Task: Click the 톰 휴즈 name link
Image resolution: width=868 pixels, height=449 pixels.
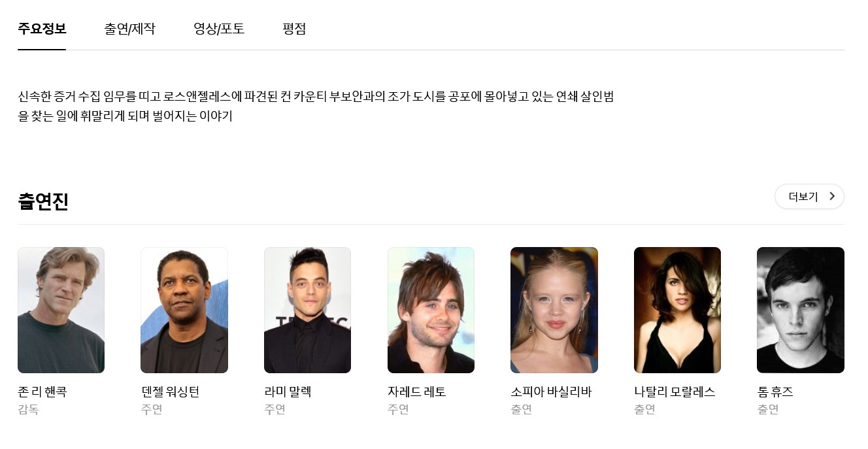Action: pos(775,391)
